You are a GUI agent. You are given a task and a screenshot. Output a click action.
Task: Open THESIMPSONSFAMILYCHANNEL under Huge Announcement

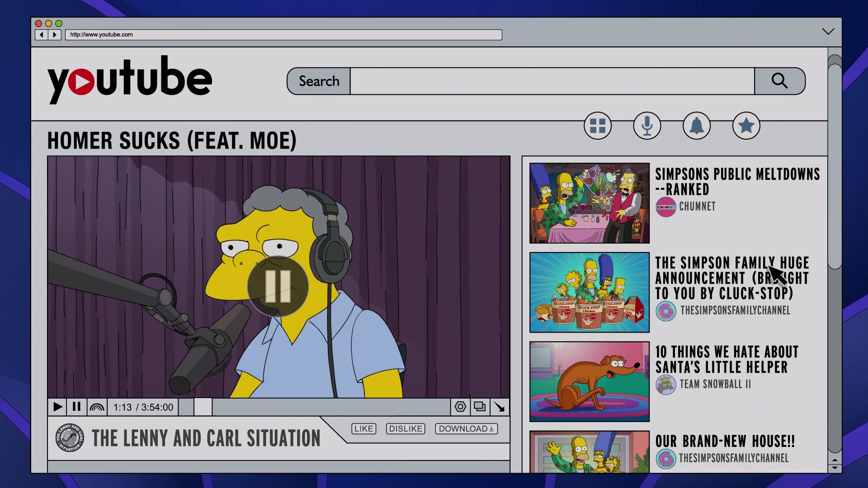735,310
